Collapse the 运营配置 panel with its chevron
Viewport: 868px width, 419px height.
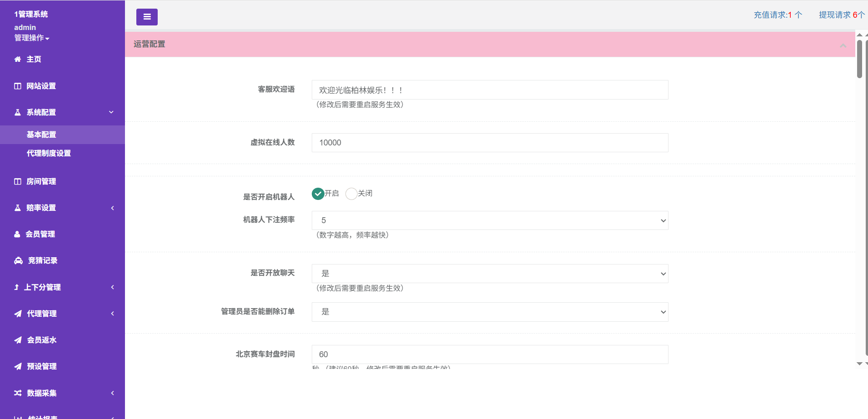pyautogui.click(x=843, y=45)
